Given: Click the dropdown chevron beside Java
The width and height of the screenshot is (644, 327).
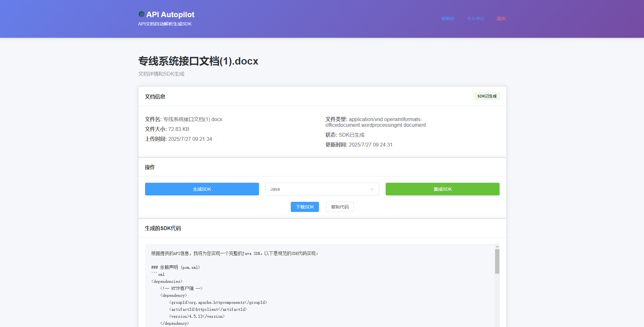Looking at the screenshot, I should (372, 189).
